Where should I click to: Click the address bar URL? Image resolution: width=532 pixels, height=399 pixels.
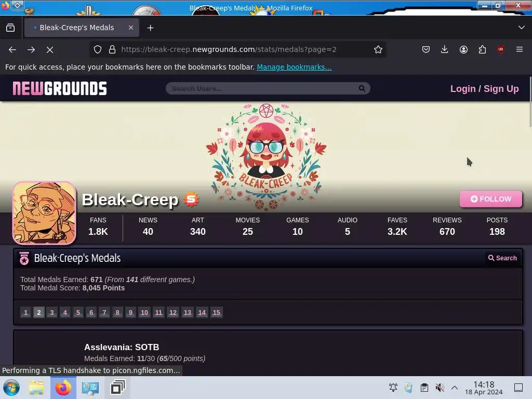click(x=229, y=49)
